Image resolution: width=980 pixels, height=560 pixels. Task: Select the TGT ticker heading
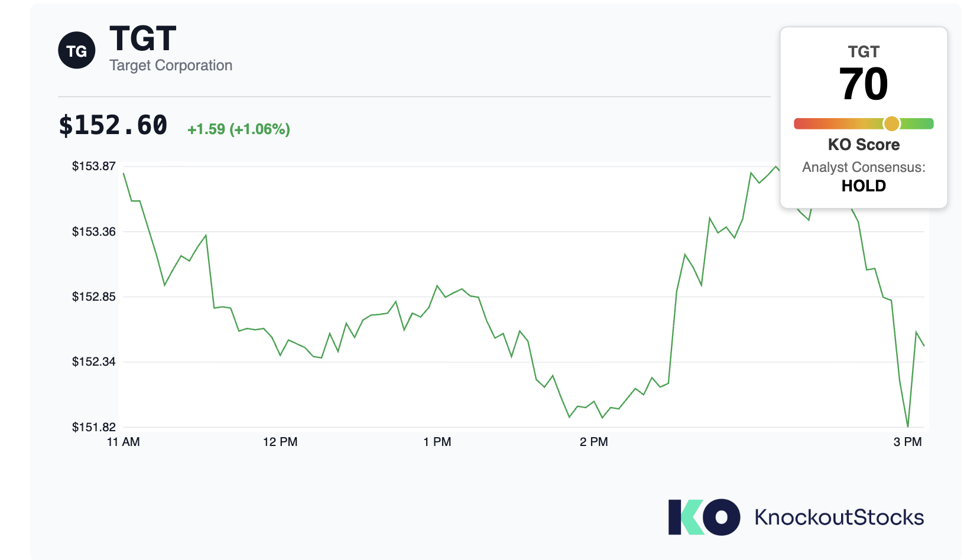pos(143,39)
